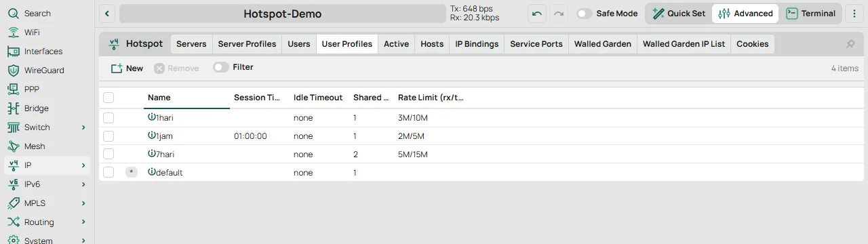Click the Hotspot title icon
The height and width of the screenshot is (244, 868).
point(114,44)
